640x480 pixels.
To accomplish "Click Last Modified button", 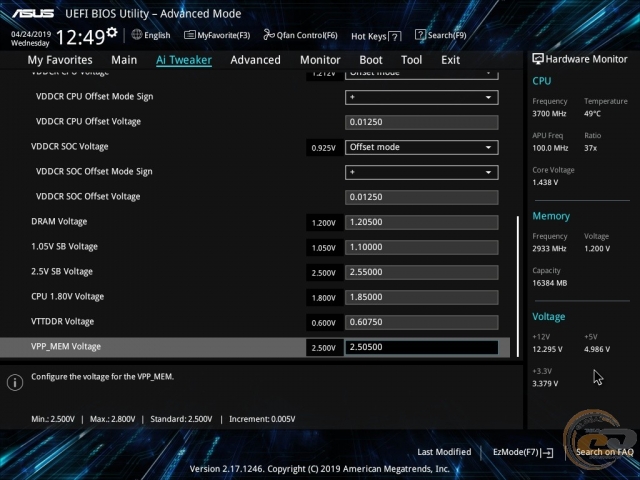I will point(444,452).
